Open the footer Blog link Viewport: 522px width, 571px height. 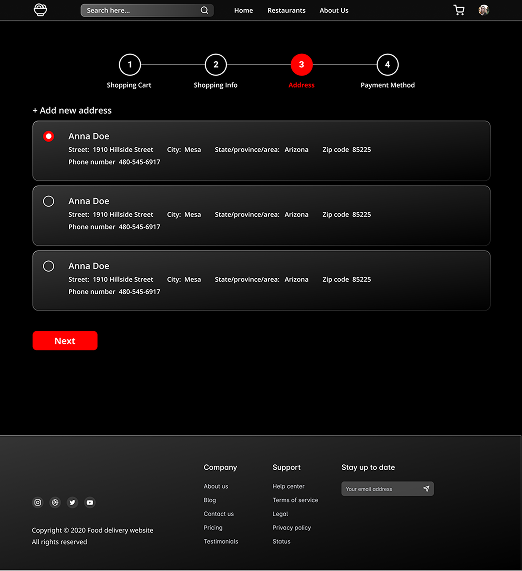pyautogui.click(x=210, y=500)
